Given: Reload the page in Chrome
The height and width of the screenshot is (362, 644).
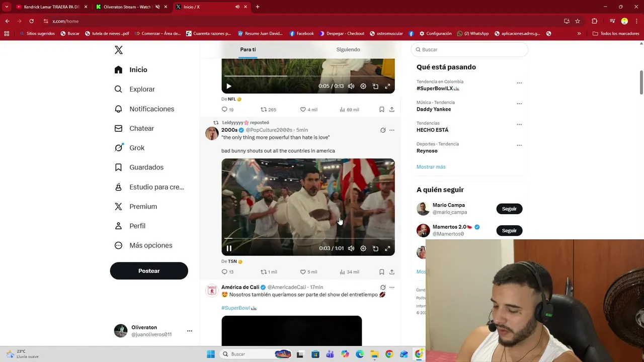Looking at the screenshot, I should [31, 21].
